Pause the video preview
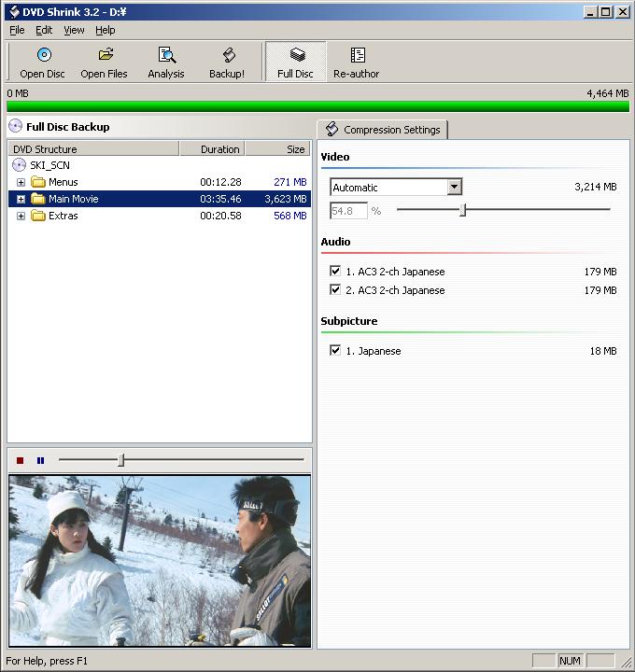The image size is (635, 672). point(40,460)
